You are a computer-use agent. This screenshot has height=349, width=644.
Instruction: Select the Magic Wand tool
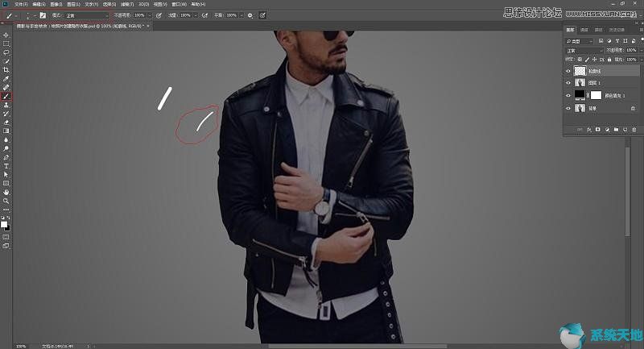pos(6,61)
